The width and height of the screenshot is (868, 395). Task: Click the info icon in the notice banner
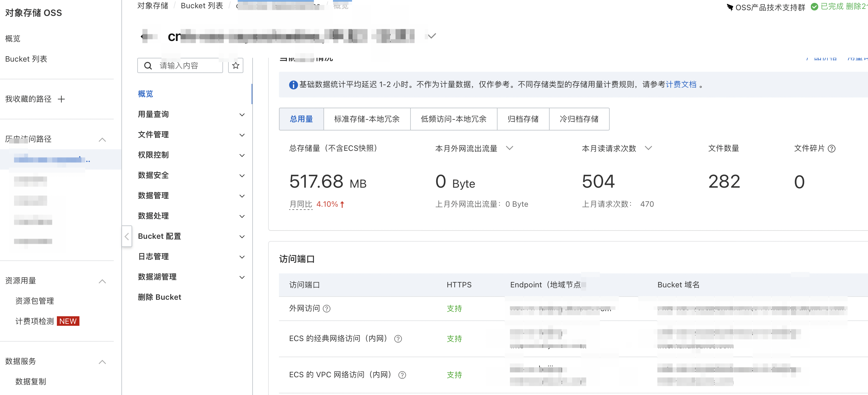(x=293, y=84)
